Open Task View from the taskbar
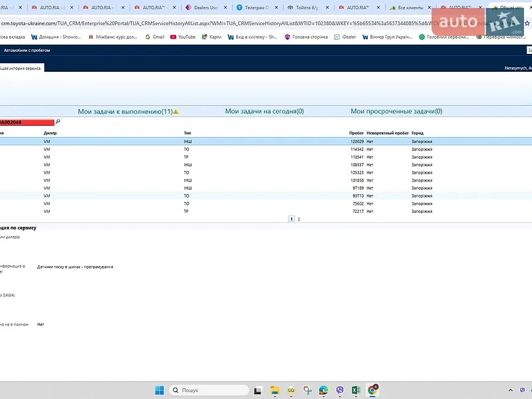 258,390
